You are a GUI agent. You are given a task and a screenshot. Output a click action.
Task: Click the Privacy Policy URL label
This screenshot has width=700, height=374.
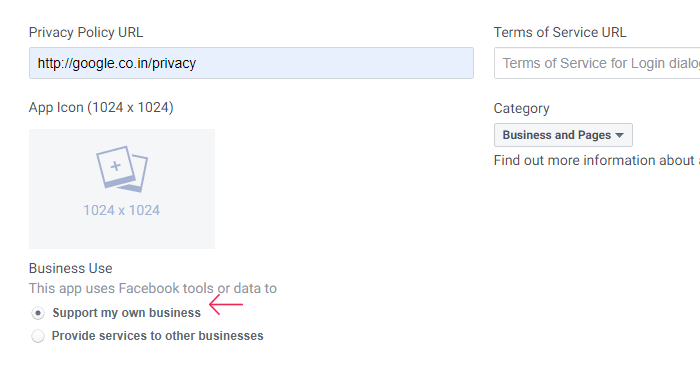(86, 33)
